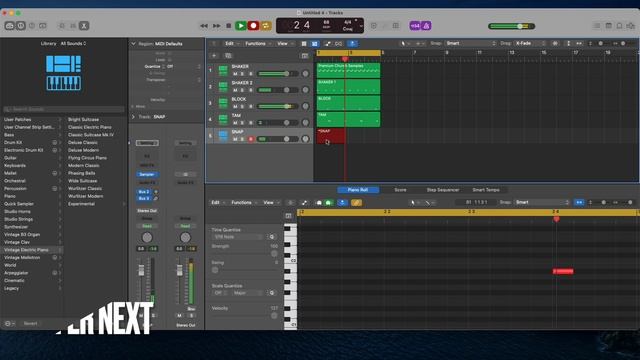Open the Scale Quantize Major dropdown

(248, 293)
